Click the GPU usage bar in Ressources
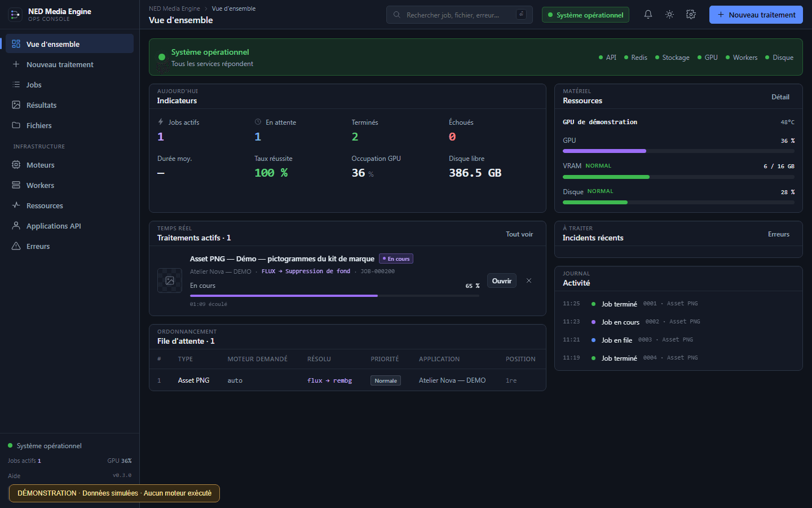 (x=678, y=151)
